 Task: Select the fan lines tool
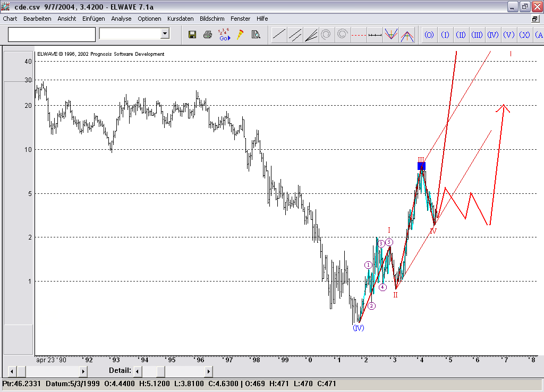click(311, 35)
